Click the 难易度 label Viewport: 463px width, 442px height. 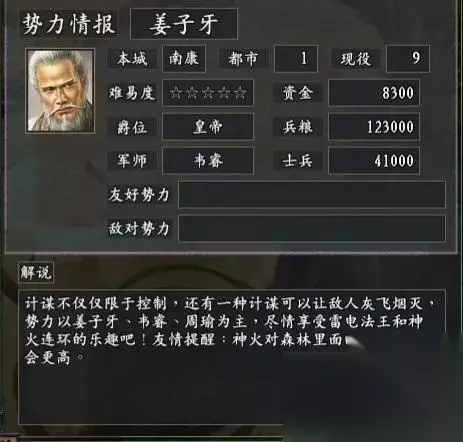coord(132,93)
